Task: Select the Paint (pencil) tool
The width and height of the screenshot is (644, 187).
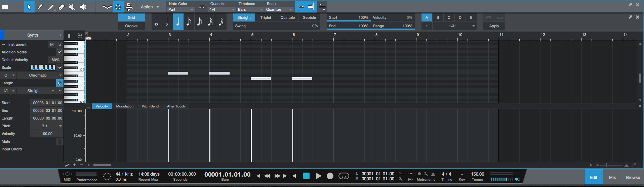Action: click(x=51, y=7)
